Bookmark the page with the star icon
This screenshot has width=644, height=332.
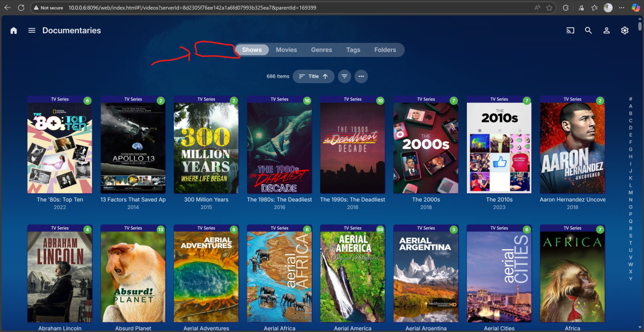pyautogui.click(x=550, y=8)
